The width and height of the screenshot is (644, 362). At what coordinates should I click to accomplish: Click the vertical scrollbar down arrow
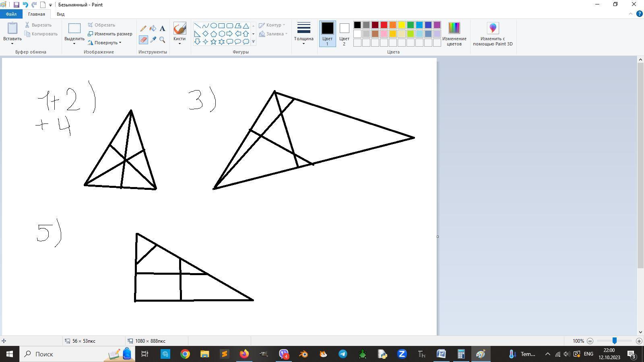pos(640,332)
